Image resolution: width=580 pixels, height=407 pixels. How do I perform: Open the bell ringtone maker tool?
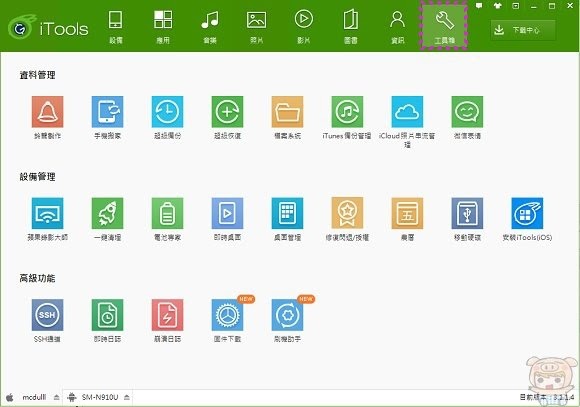tap(47, 112)
